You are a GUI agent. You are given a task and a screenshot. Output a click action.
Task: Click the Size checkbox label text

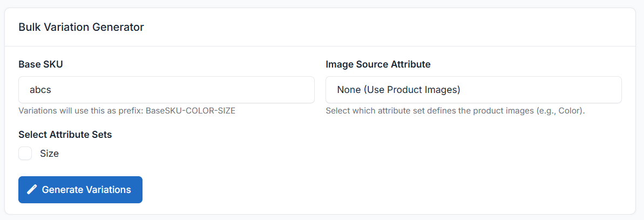pos(49,154)
